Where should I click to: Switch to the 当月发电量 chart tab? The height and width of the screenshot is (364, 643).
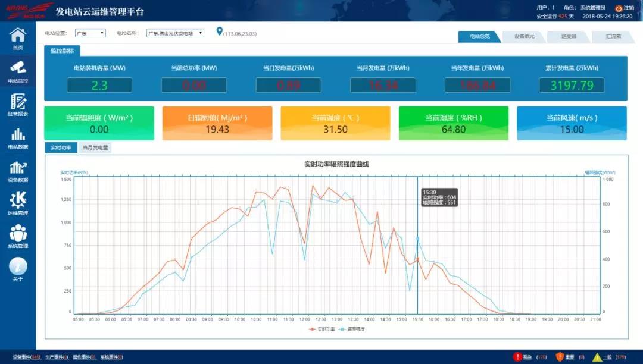[95, 147]
